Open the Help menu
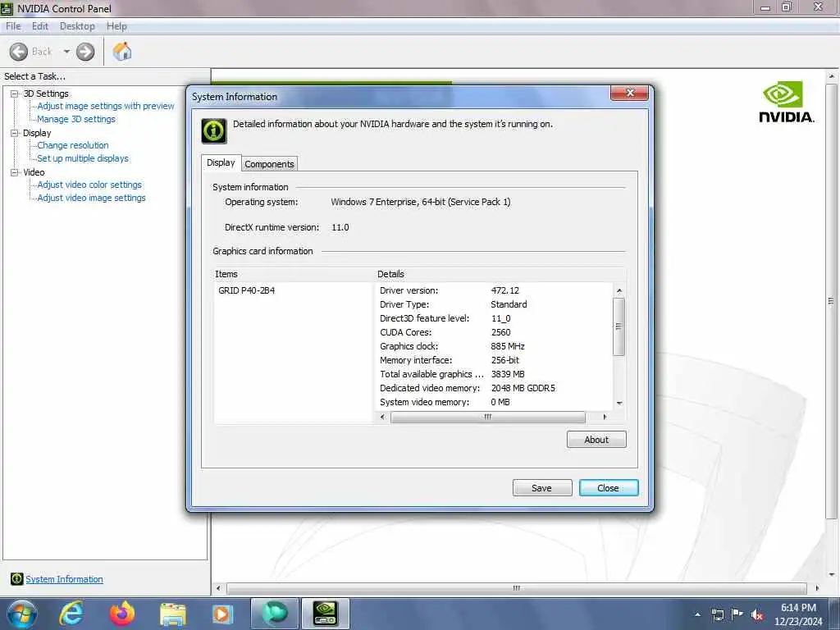This screenshot has height=630, width=840. 116,26
